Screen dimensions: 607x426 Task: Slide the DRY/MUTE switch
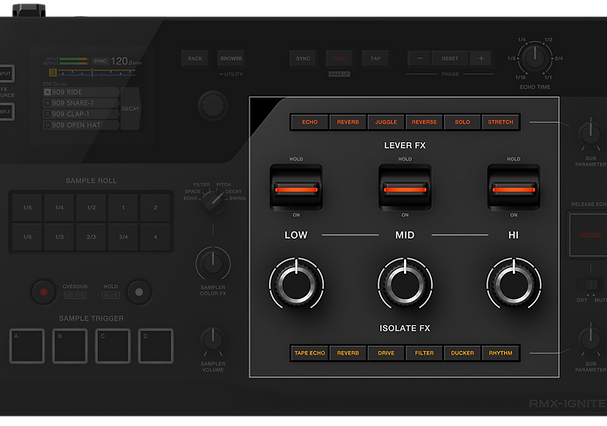(591, 285)
